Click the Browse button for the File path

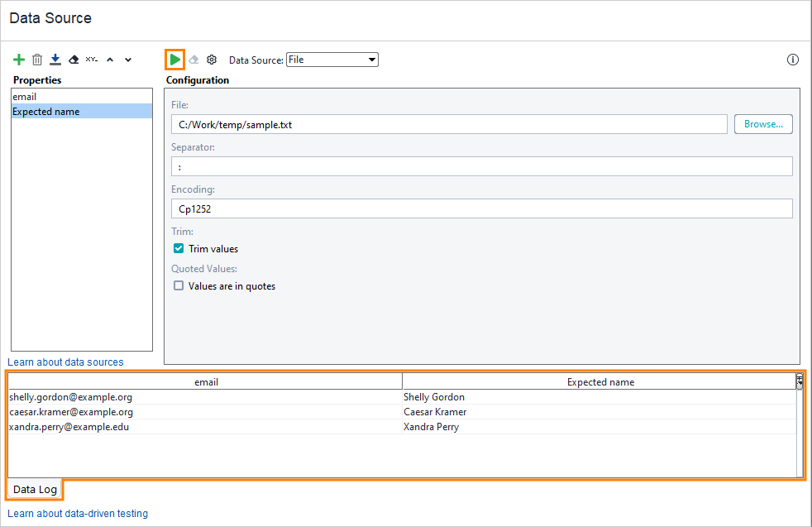[x=762, y=123]
